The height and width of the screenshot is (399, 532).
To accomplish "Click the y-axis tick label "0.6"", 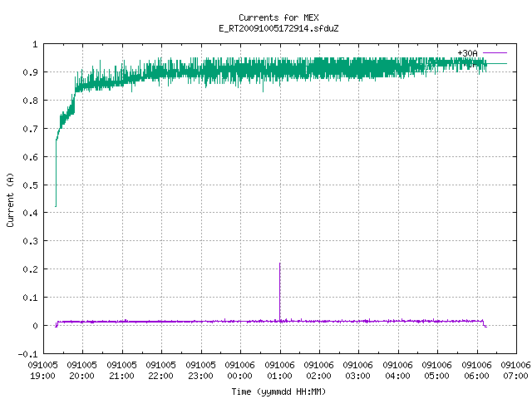I will click(31, 157).
